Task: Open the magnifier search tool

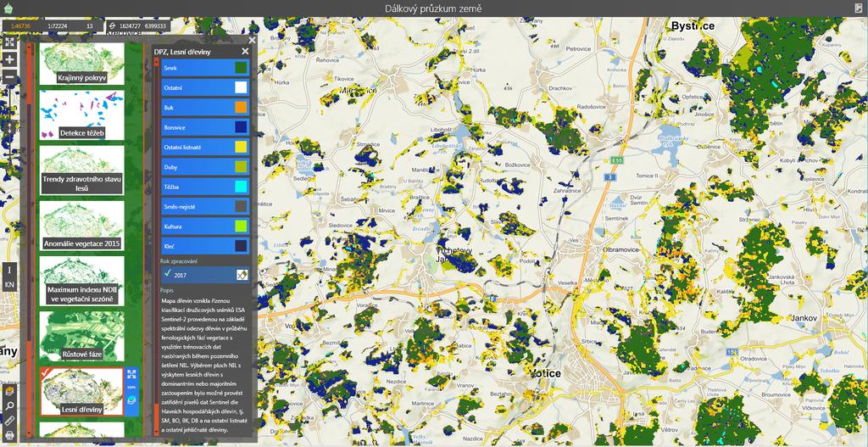Action: tap(9, 406)
